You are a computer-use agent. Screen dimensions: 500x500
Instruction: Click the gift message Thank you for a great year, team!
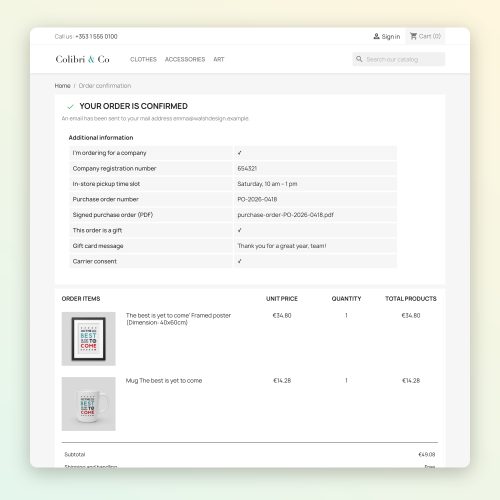coord(282,246)
